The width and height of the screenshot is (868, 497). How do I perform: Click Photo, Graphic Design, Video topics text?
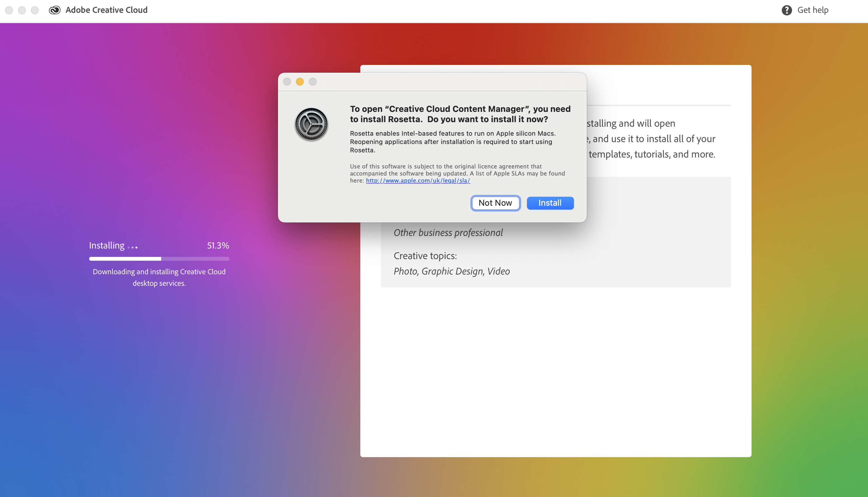pos(451,271)
